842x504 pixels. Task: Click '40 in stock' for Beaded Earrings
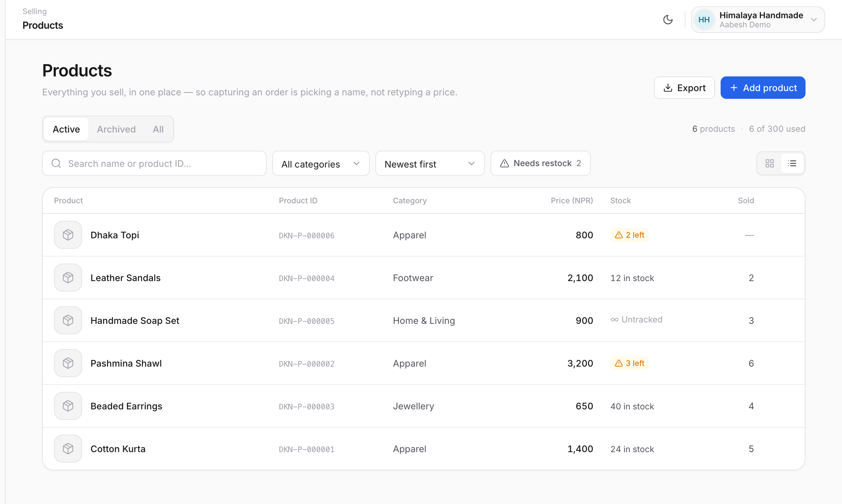(632, 406)
